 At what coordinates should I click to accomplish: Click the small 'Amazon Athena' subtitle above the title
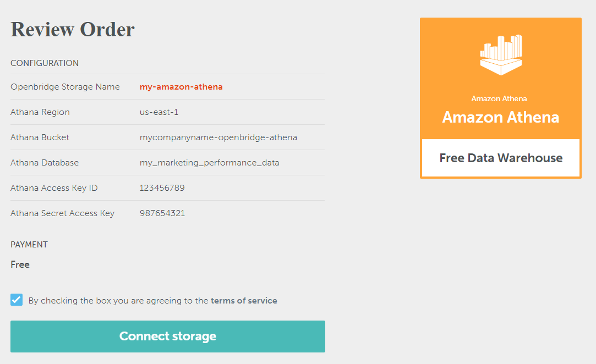coord(499,99)
